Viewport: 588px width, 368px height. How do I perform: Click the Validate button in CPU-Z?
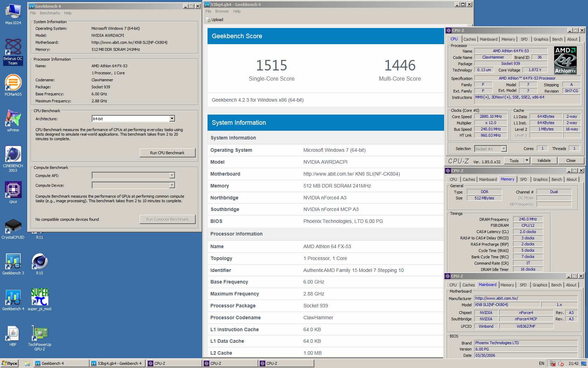[x=544, y=161]
